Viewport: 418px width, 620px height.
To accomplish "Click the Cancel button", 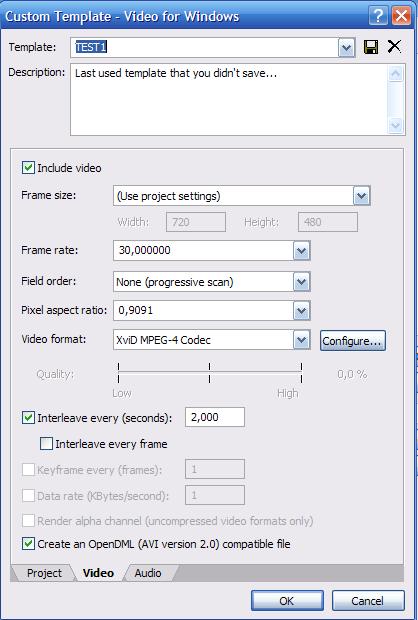I will point(368,601).
